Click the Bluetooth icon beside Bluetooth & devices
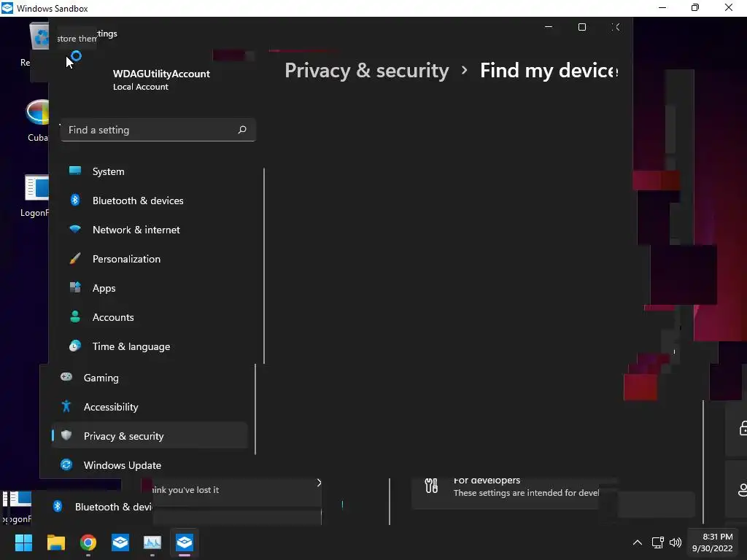747x560 pixels. click(x=75, y=200)
